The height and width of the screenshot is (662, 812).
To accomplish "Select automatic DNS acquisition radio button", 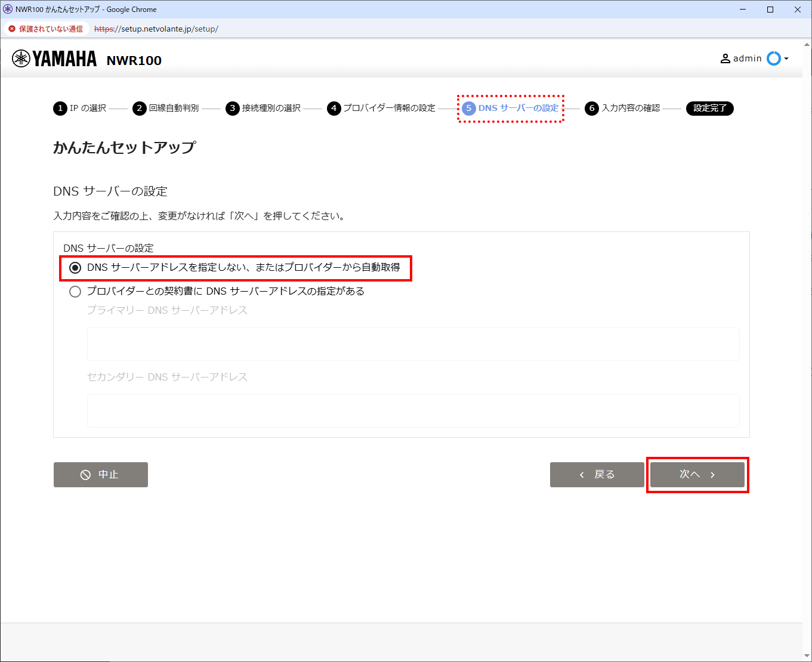I will click(x=75, y=267).
